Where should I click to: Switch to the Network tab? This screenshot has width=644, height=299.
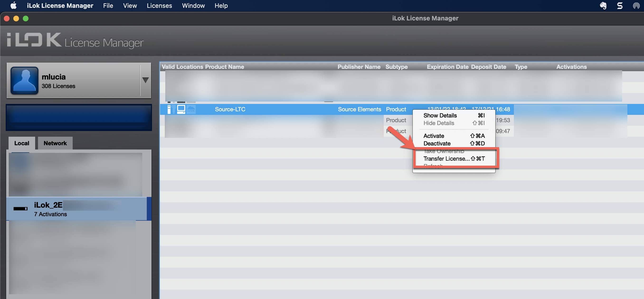[x=55, y=143]
